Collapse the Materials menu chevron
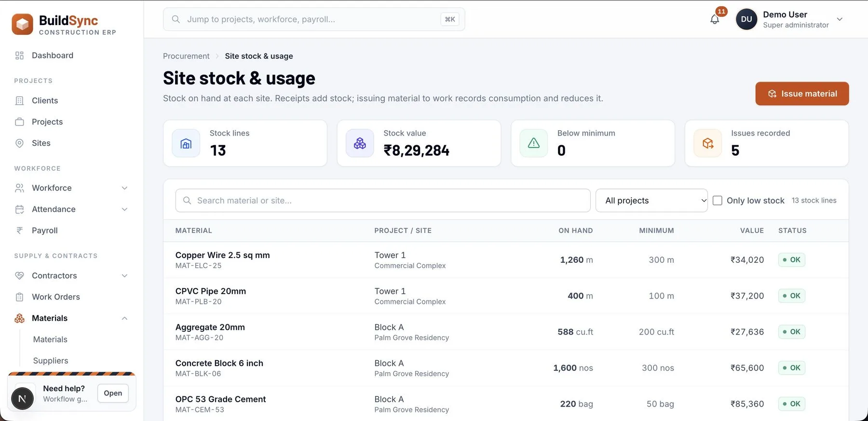Viewport: 868px width, 421px height. (124, 318)
